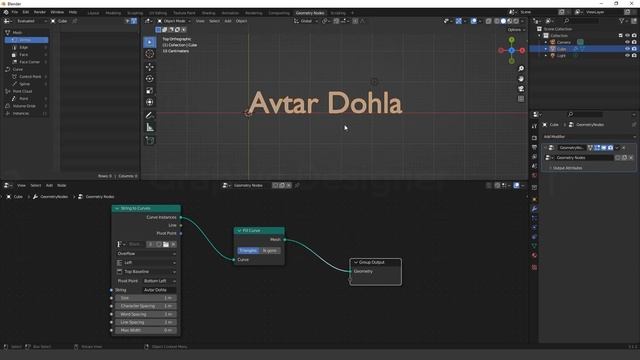Select solid viewport shading mode
This screenshot has height=360, width=640.
coord(503,21)
